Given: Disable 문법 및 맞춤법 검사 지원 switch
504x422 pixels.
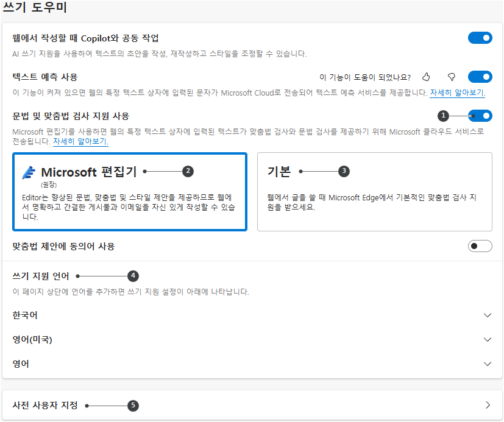Looking at the screenshot, I should tap(480, 116).
